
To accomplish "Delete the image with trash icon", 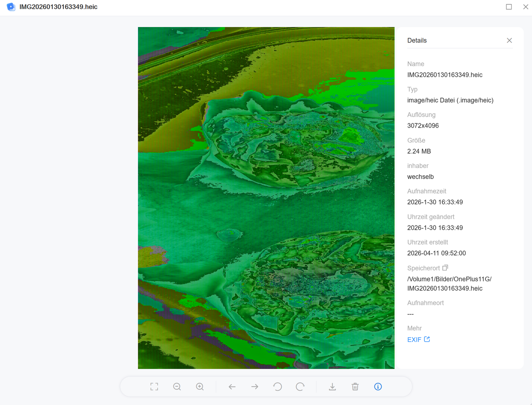I will coord(355,387).
